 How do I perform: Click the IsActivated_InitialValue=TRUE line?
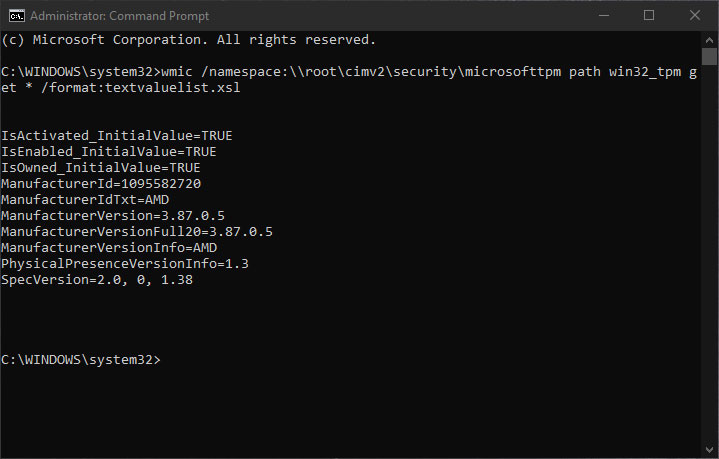(117, 136)
